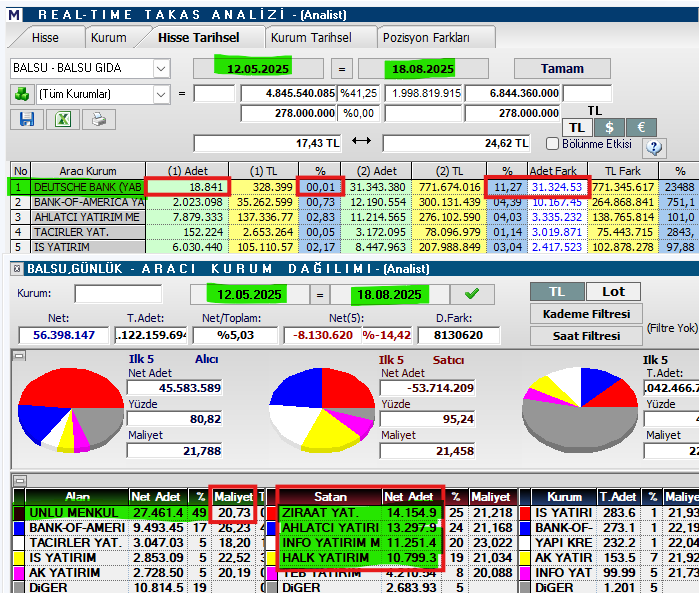Select Lot mode in lower panel

pyautogui.click(x=613, y=292)
